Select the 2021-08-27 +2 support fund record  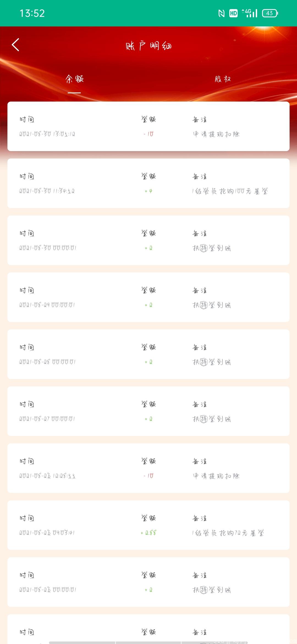click(148, 411)
